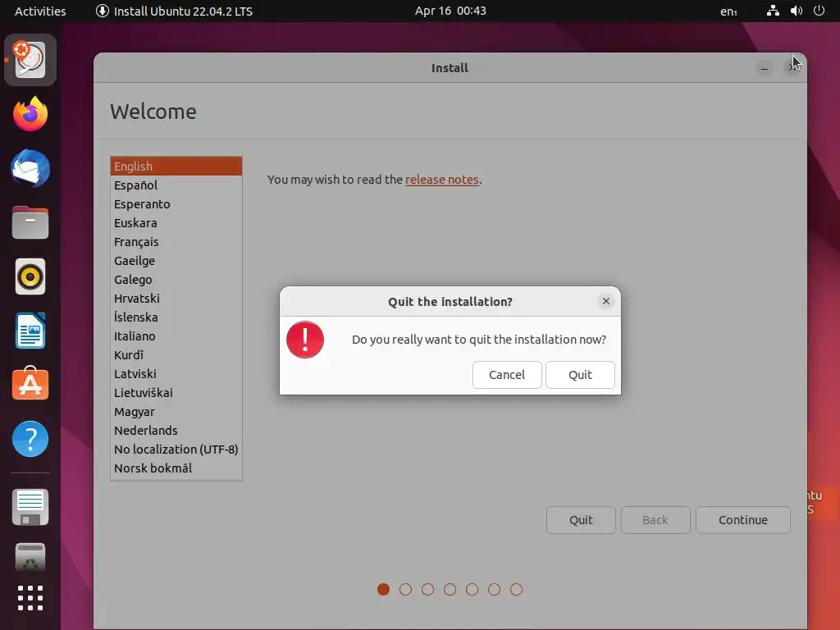
Task: Show Applications grid in the dock
Action: (30, 598)
